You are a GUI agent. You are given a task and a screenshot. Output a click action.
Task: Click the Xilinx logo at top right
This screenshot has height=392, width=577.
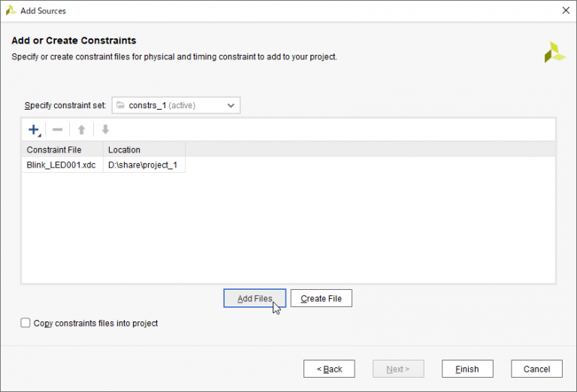coord(554,53)
